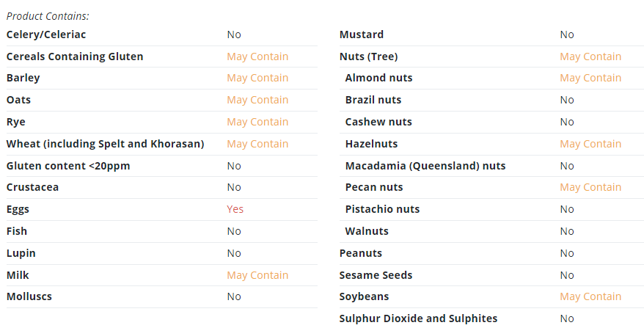Click the Cereals Containing Gluten label

[x=75, y=57]
